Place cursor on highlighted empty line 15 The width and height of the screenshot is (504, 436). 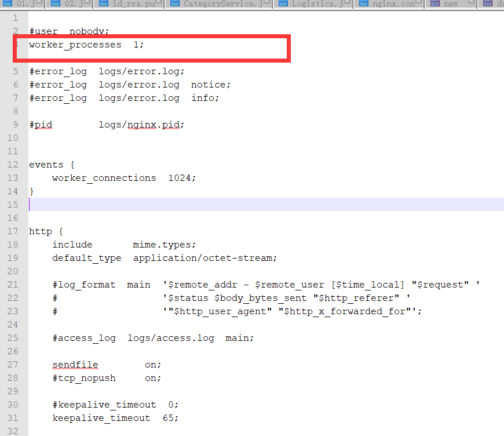tap(266, 205)
